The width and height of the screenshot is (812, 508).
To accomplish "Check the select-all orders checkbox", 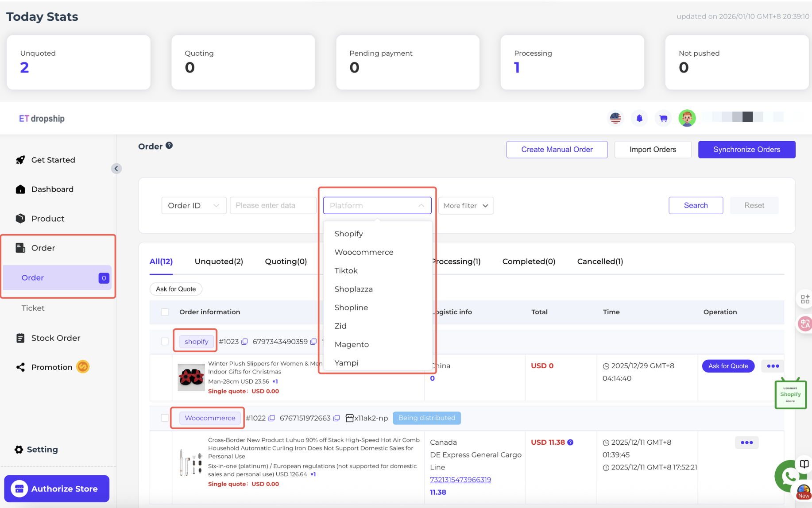I will coord(165,312).
